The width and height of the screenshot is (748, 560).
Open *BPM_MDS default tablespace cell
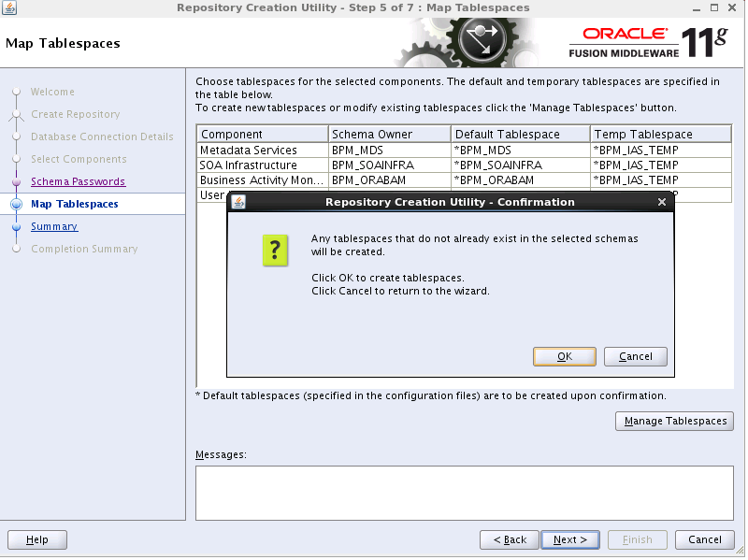[521, 151]
